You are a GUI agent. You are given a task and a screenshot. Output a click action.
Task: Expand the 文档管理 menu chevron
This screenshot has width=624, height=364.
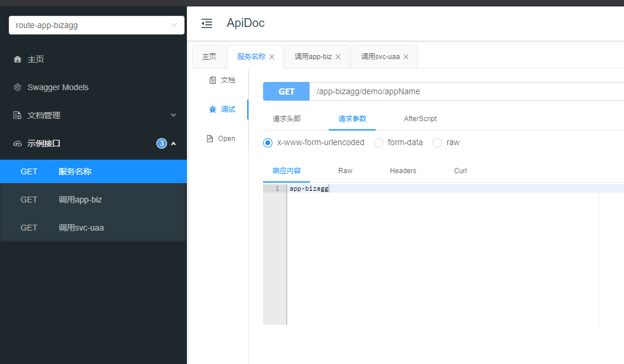coord(173,115)
